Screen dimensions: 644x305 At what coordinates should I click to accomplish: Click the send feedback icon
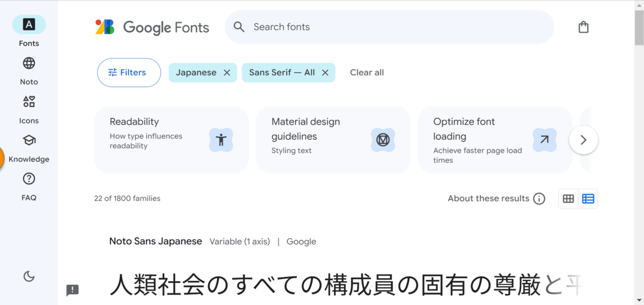(72, 291)
